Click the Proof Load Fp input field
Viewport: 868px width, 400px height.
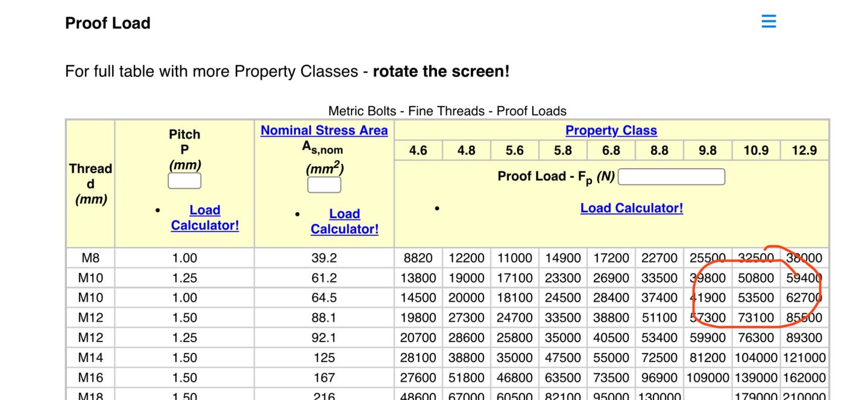[671, 177]
